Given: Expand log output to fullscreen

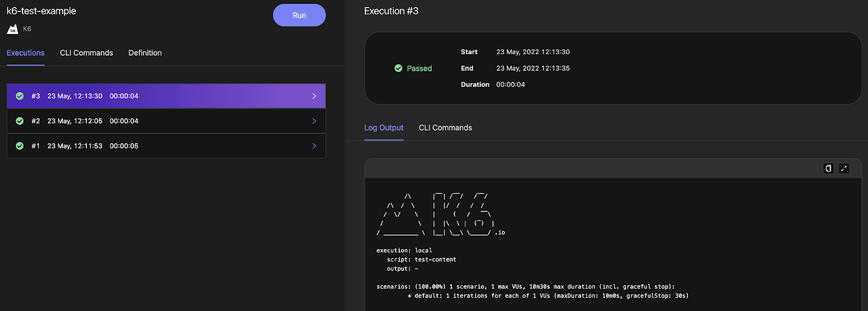Looking at the screenshot, I should point(844,169).
